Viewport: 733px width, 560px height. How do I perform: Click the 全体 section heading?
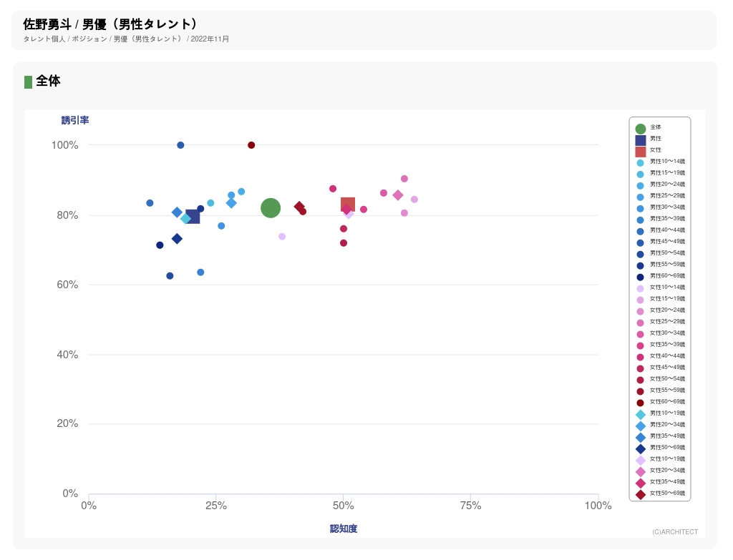coord(48,82)
